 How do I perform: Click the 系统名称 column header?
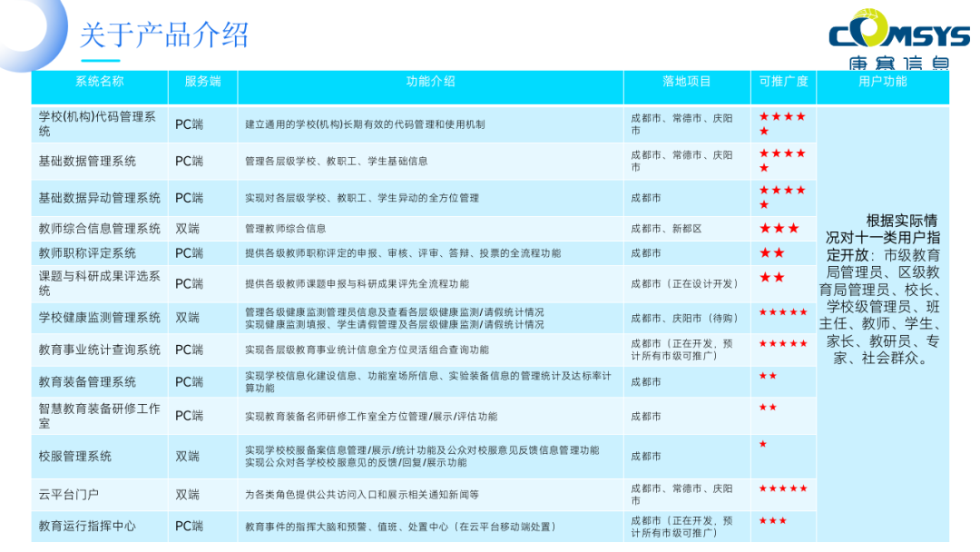pyautogui.click(x=99, y=82)
